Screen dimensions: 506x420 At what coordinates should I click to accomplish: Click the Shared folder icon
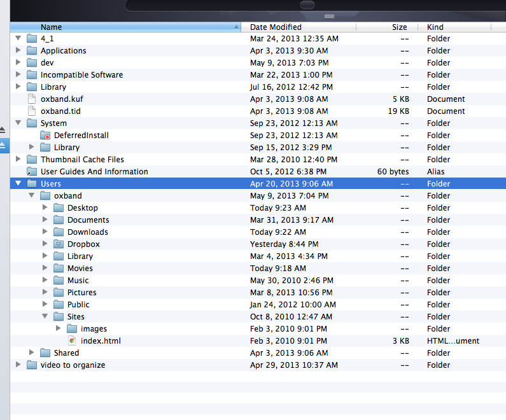coord(45,353)
